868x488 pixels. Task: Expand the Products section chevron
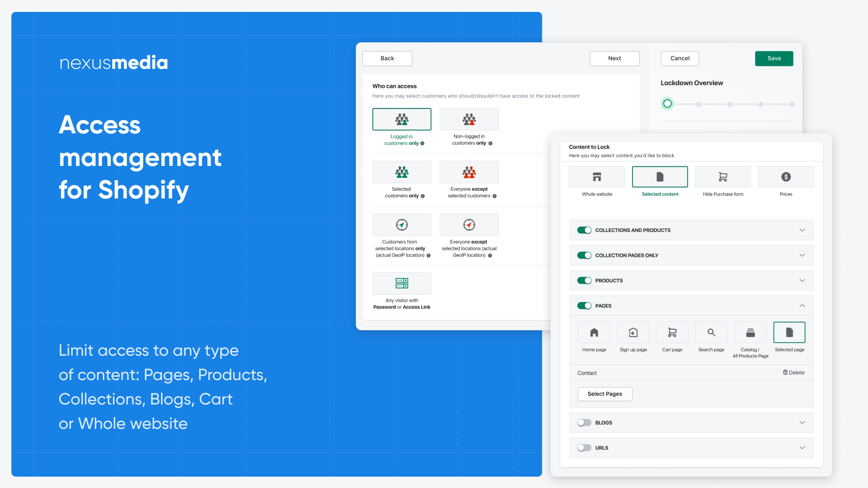pos(802,280)
